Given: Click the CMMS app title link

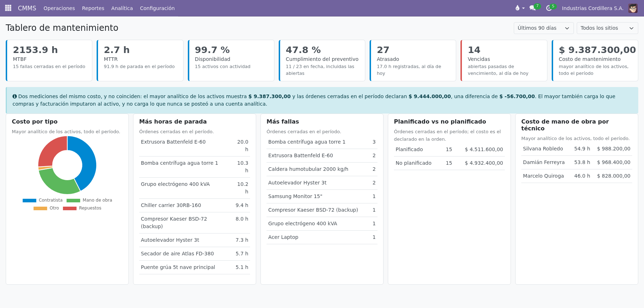Looking at the screenshot, I should click(x=27, y=8).
